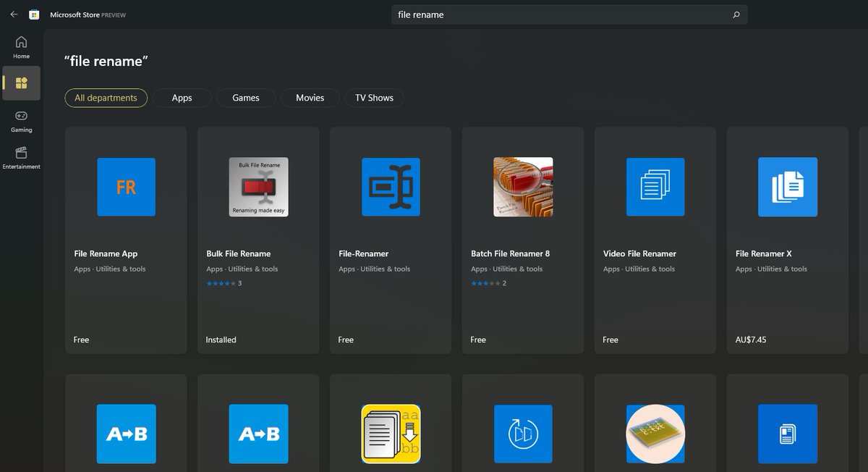Select the File Renamer X icon
Viewport: 868px width, 472px height.
point(788,187)
